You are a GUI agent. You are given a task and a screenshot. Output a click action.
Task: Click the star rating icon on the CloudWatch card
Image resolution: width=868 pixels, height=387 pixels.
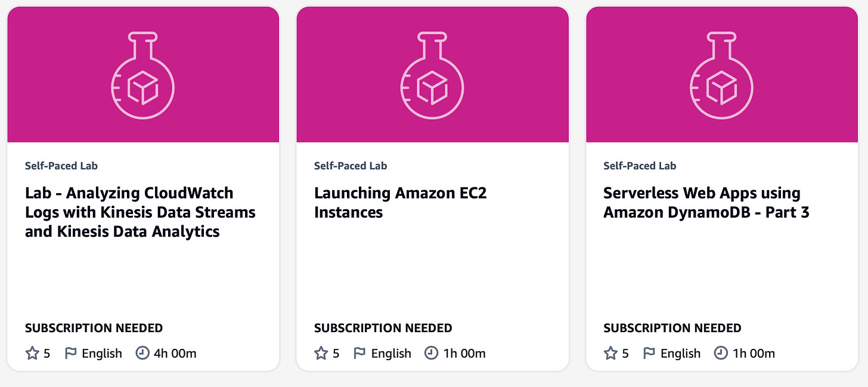[32, 354]
